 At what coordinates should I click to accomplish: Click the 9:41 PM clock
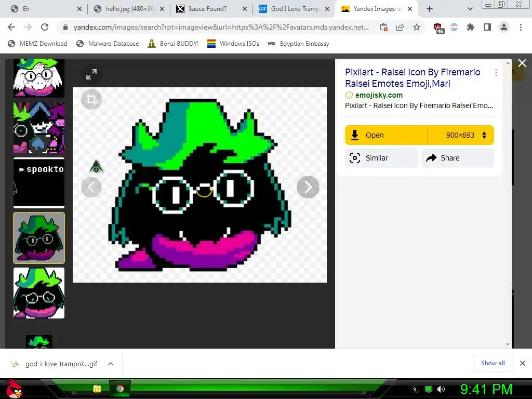click(x=486, y=389)
